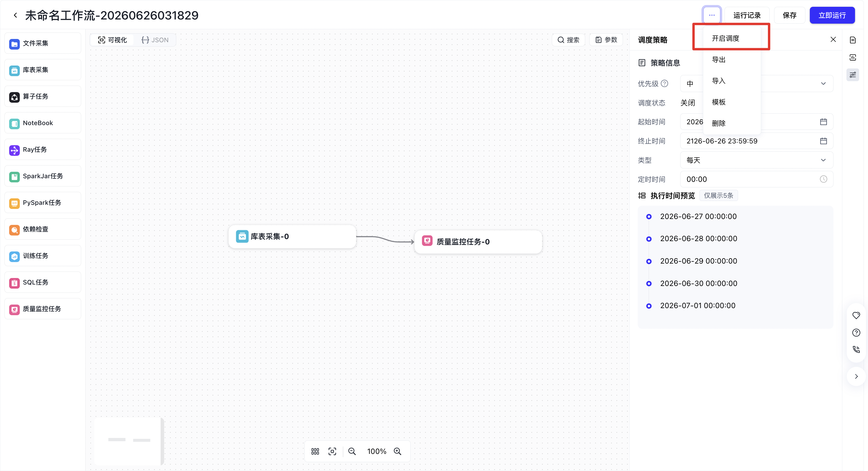Add a SparkJar任务 node from sidebar
The width and height of the screenshot is (868, 471).
click(43, 176)
